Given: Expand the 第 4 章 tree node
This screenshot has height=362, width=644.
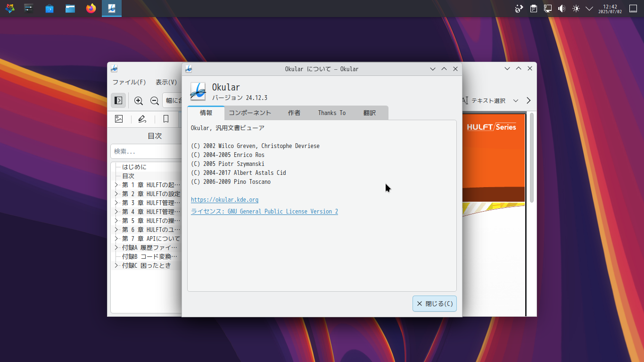Looking at the screenshot, I should click(x=116, y=212).
